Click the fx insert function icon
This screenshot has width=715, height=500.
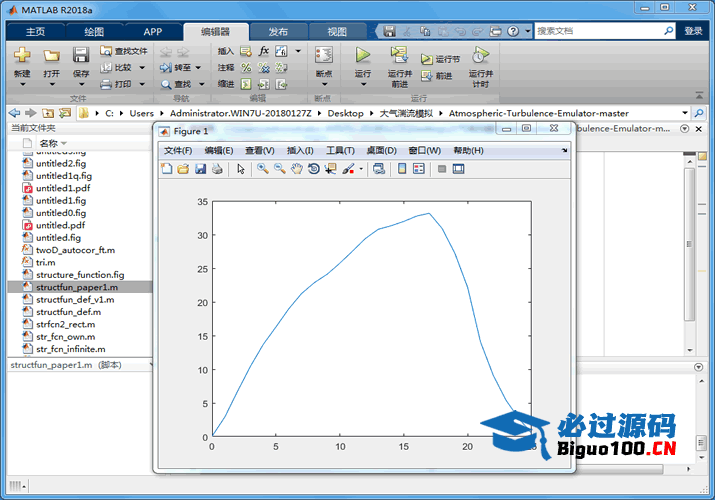tap(264, 51)
